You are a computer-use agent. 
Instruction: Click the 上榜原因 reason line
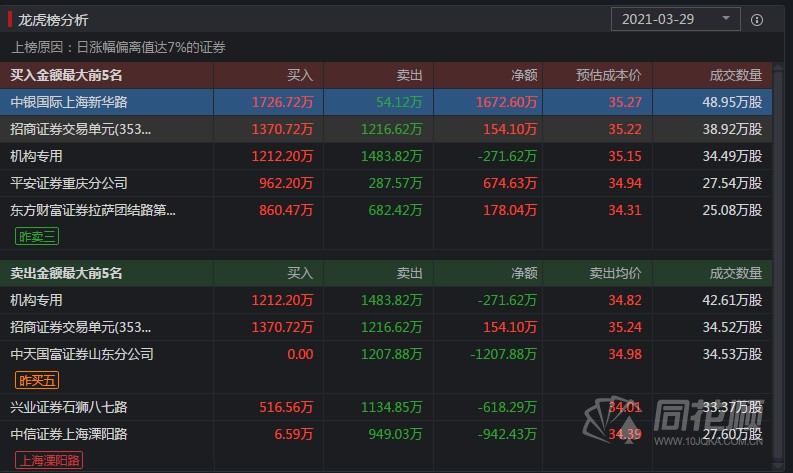point(118,48)
